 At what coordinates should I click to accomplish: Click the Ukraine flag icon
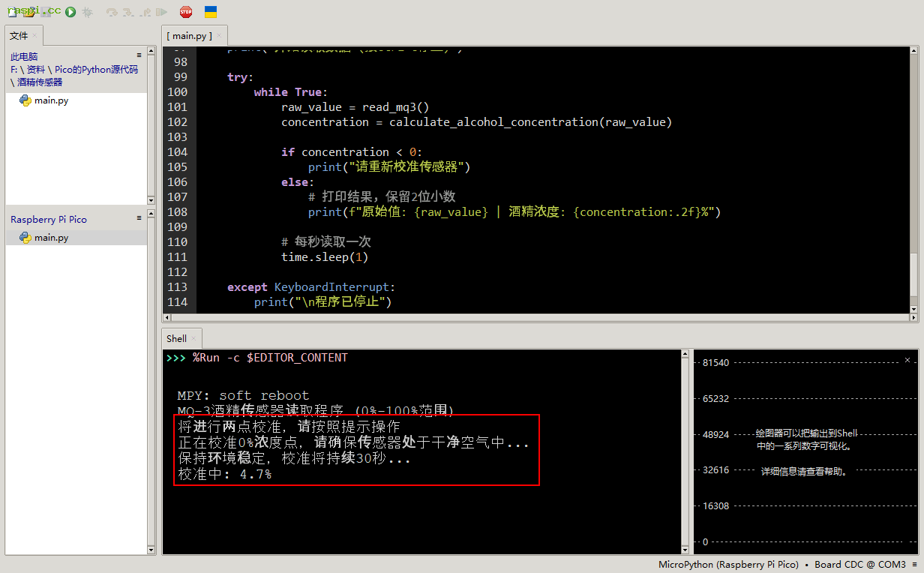coord(211,12)
